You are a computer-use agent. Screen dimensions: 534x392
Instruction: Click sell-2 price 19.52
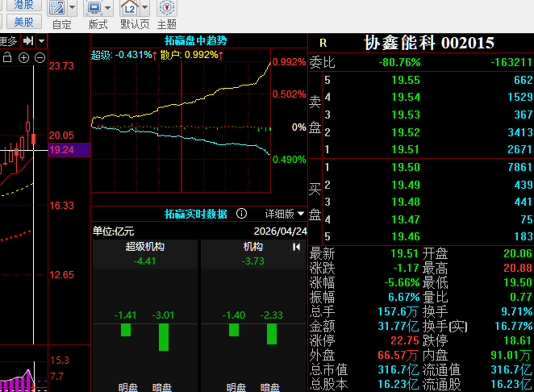(406, 132)
